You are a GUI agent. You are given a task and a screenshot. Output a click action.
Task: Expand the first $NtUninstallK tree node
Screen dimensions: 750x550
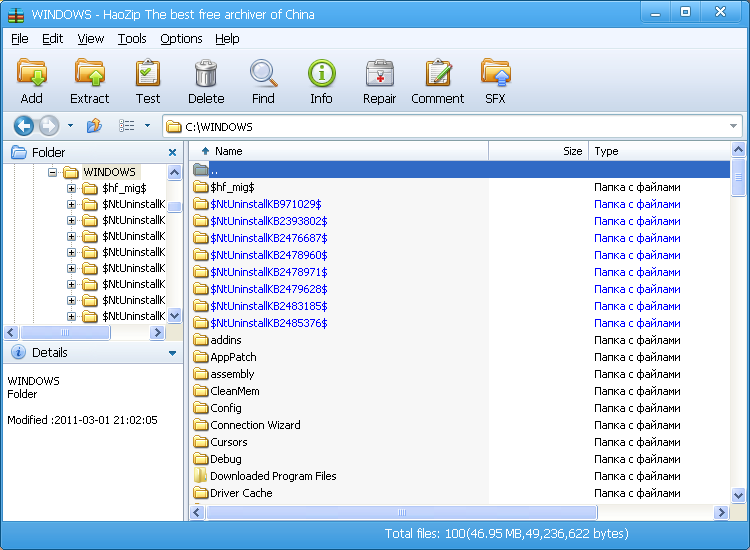[x=71, y=205]
